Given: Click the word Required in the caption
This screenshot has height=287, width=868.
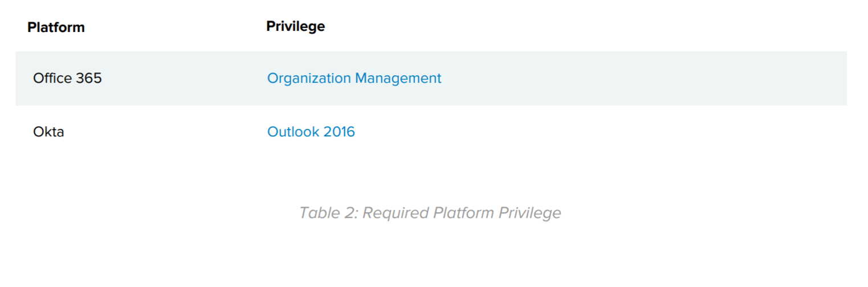Looking at the screenshot, I should point(396,213).
